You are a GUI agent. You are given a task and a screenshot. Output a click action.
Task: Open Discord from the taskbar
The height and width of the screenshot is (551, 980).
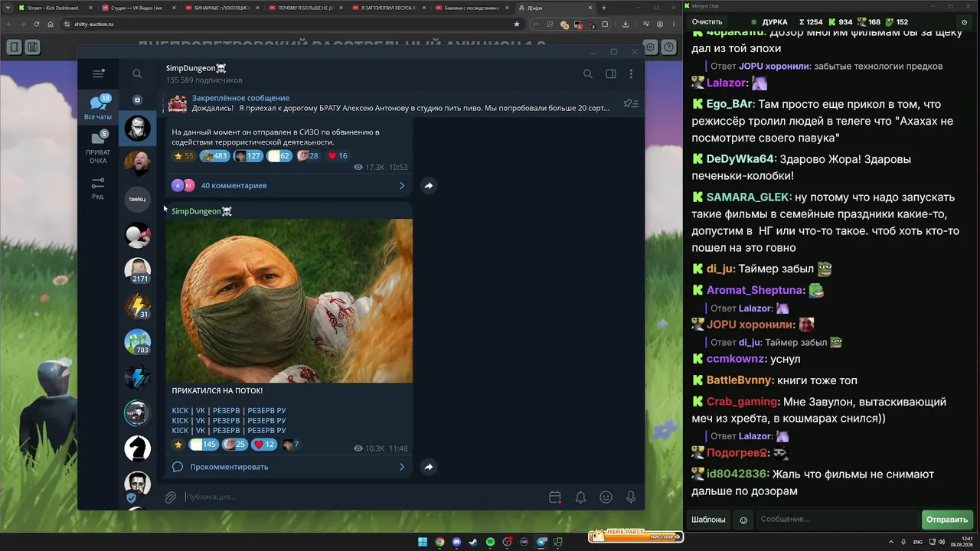pyautogui.click(x=456, y=543)
